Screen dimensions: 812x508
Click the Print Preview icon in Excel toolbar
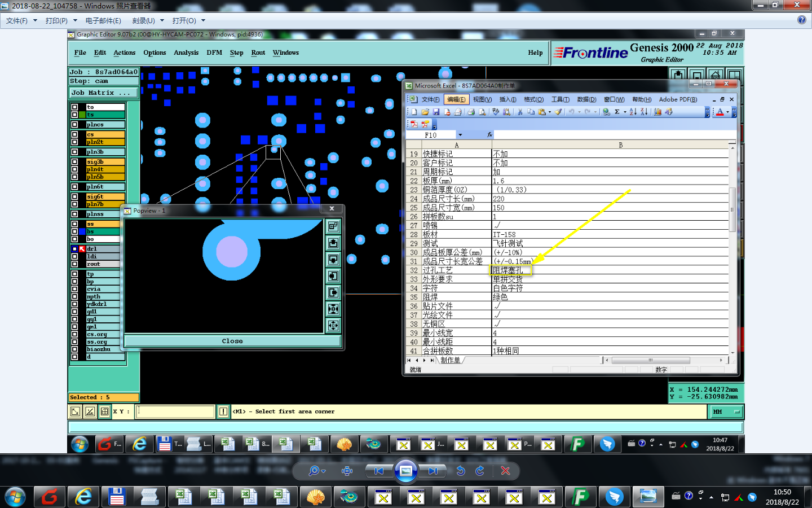[x=482, y=112]
